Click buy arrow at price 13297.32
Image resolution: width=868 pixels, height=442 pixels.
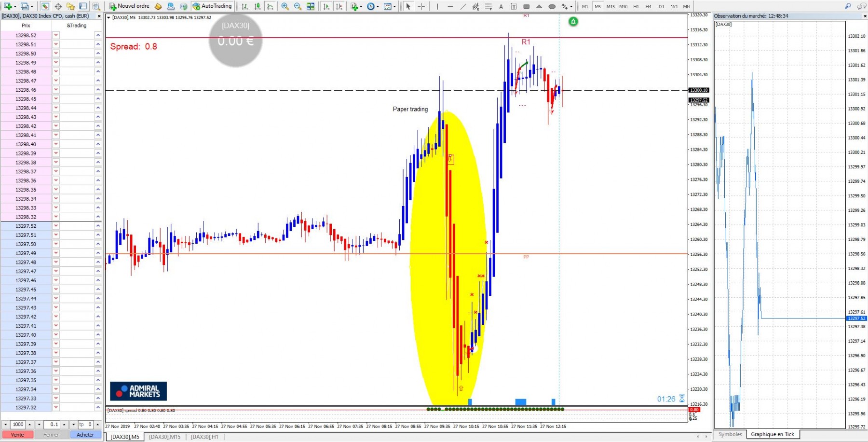pos(98,408)
